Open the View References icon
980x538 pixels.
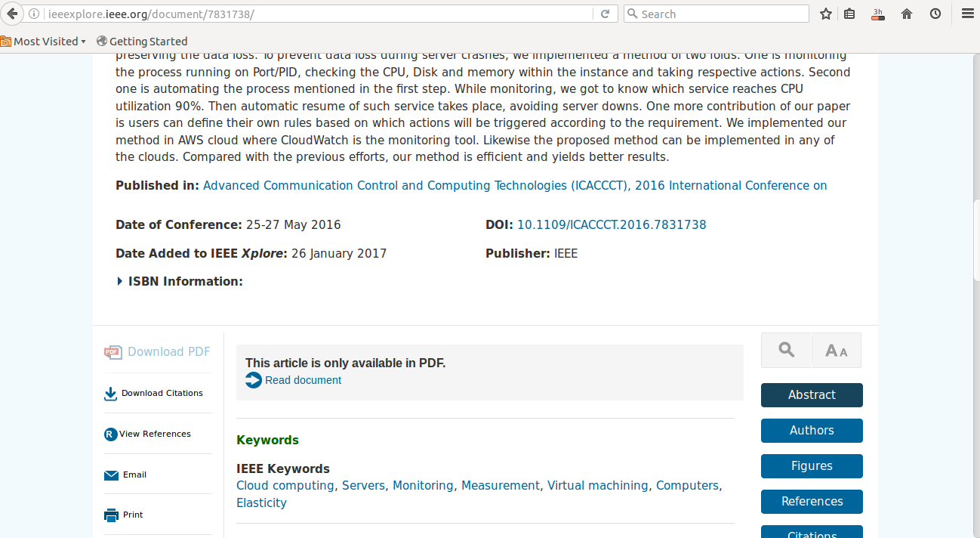tap(110, 434)
